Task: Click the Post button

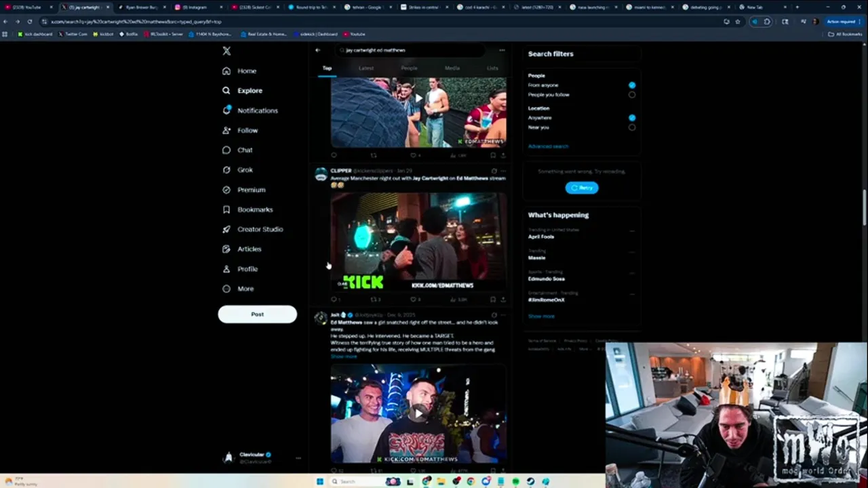Action: click(x=257, y=314)
